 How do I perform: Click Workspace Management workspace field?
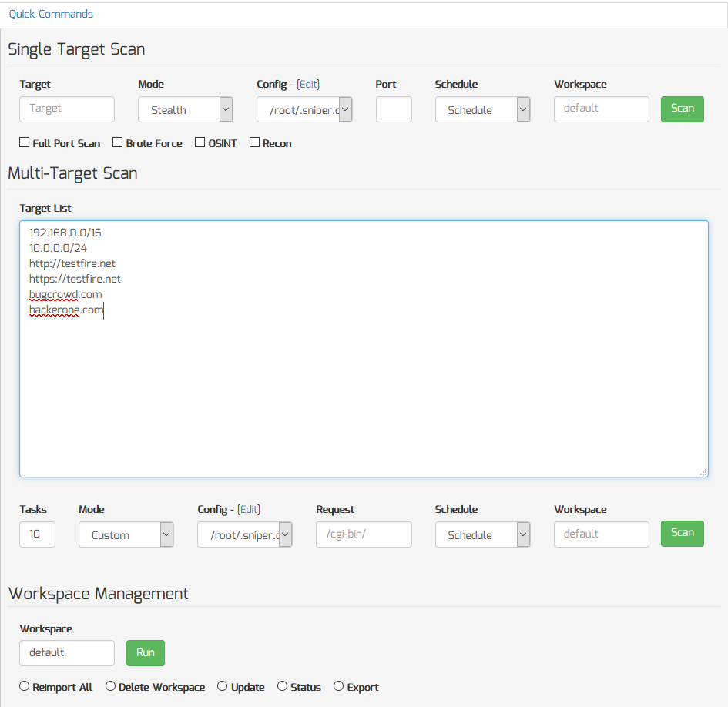tap(67, 652)
